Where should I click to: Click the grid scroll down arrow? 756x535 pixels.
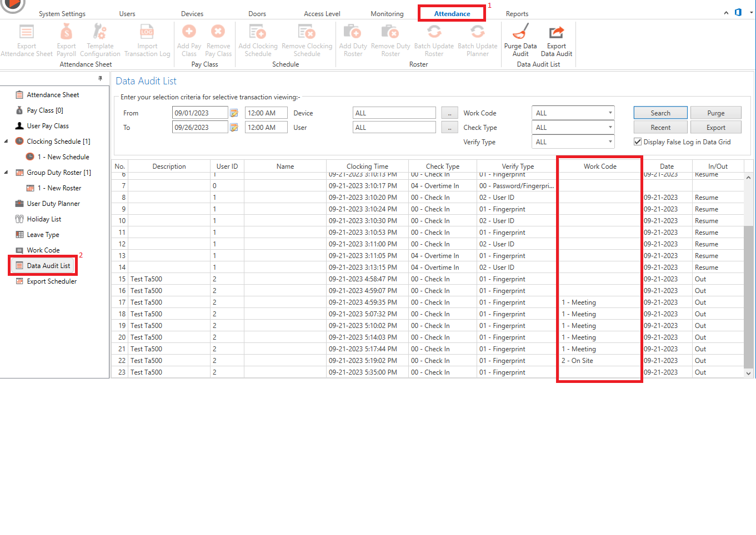click(x=748, y=374)
